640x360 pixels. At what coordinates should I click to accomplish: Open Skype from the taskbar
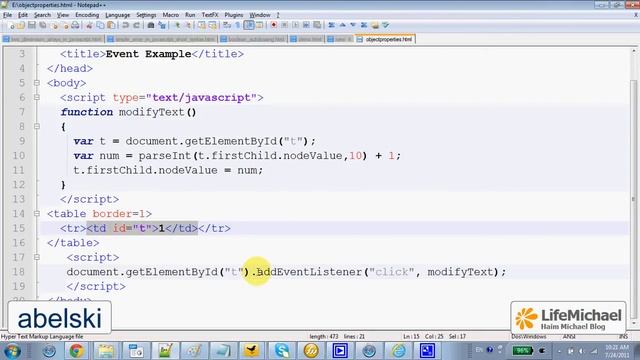[282, 351]
